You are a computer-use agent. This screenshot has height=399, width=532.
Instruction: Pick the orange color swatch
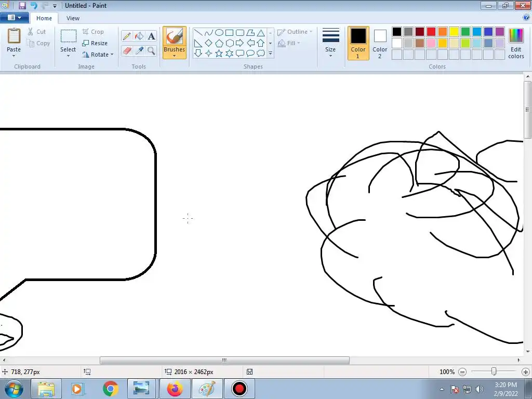[x=443, y=32]
